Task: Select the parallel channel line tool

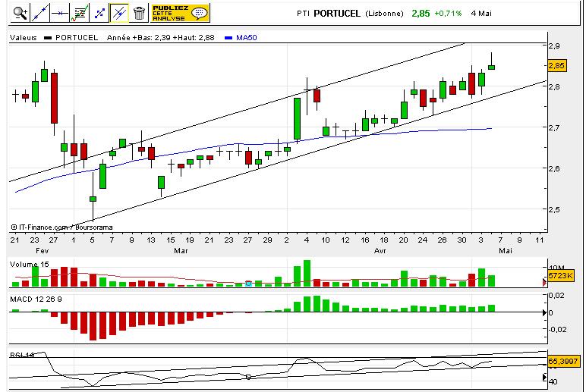Action: click(119, 13)
